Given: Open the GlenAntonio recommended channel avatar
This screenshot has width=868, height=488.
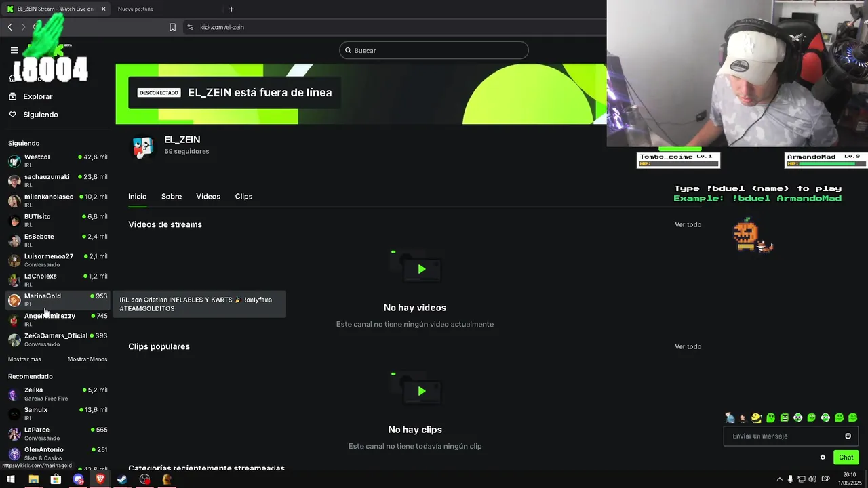Looking at the screenshot, I should click(14, 454).
